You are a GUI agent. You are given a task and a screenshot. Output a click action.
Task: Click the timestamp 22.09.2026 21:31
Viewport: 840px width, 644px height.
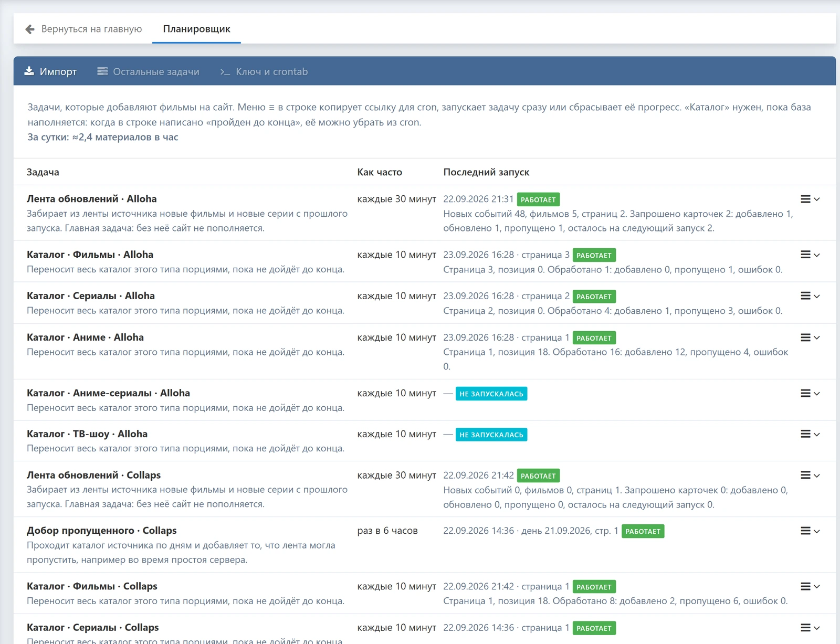coord(478,199)
